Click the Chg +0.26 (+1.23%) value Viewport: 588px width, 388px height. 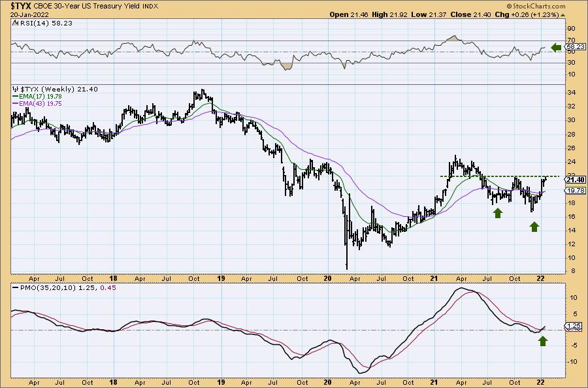(527, 14)
